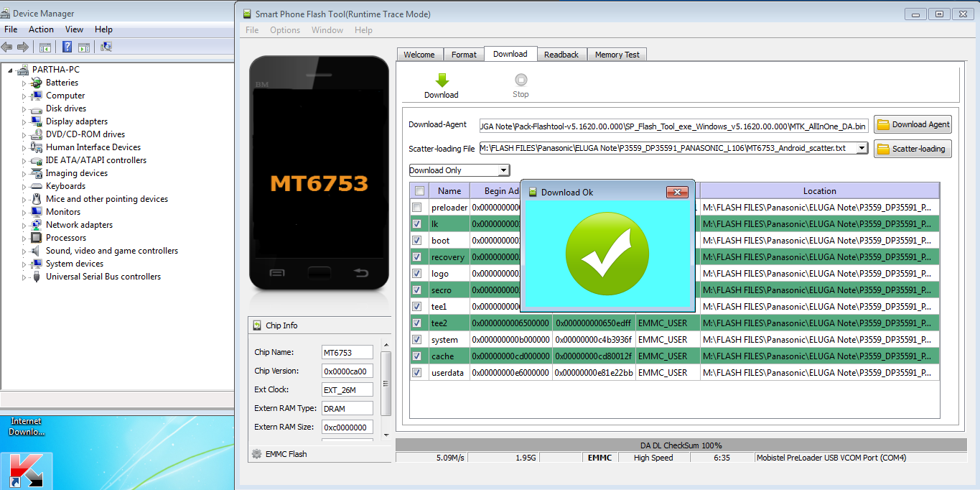Uncheck the logo partition checkbox
The image size is (980, 490).
[417, 274]
